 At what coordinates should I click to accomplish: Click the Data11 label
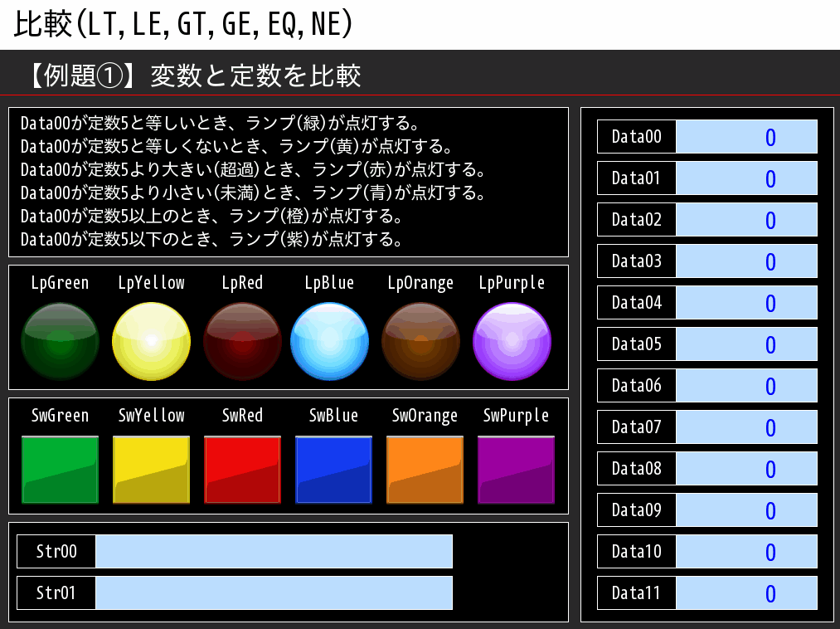pos(637,593)
